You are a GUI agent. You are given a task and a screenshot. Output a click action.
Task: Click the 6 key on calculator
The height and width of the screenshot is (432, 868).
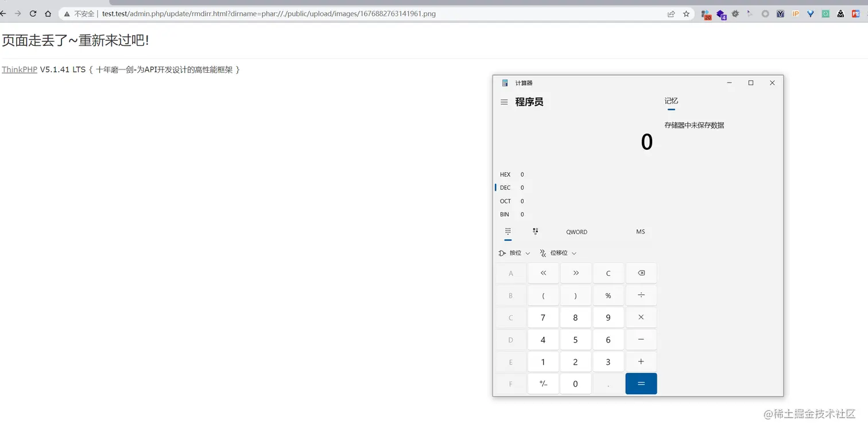(x=609, y=340)
